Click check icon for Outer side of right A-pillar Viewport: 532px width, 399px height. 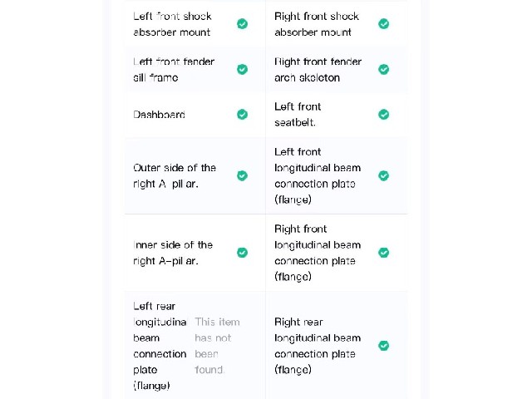[242, 175]
